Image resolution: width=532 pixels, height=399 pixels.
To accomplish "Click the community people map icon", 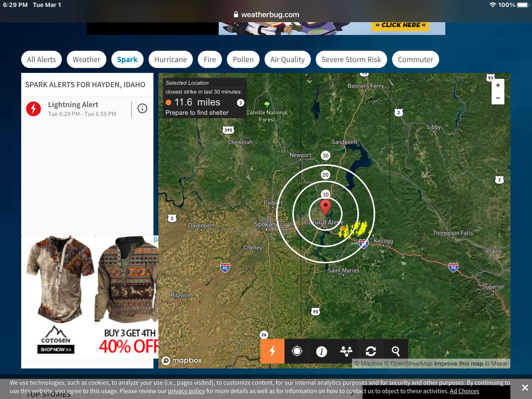I will 346,351.
